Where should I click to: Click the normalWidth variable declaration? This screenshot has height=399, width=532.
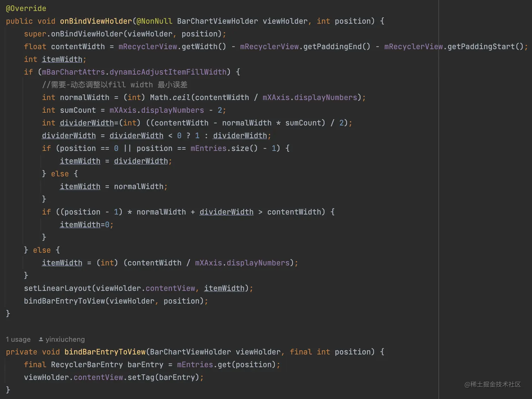click(84, 98)
